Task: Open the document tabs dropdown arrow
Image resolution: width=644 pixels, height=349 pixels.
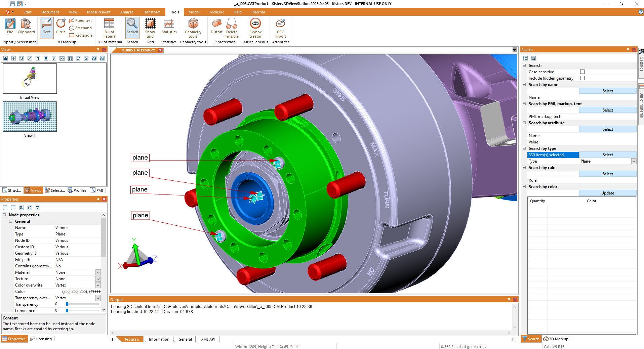Action: [x=514, y=50]
